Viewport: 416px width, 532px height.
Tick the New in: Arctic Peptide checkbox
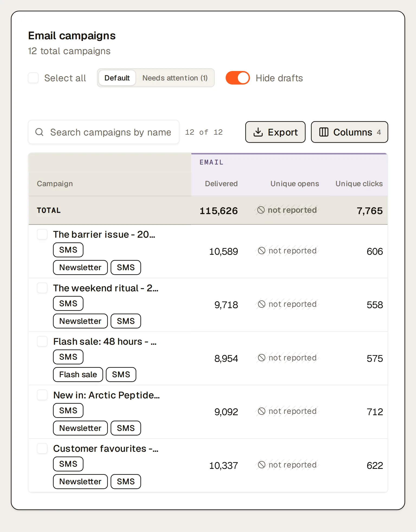[42, 395]
